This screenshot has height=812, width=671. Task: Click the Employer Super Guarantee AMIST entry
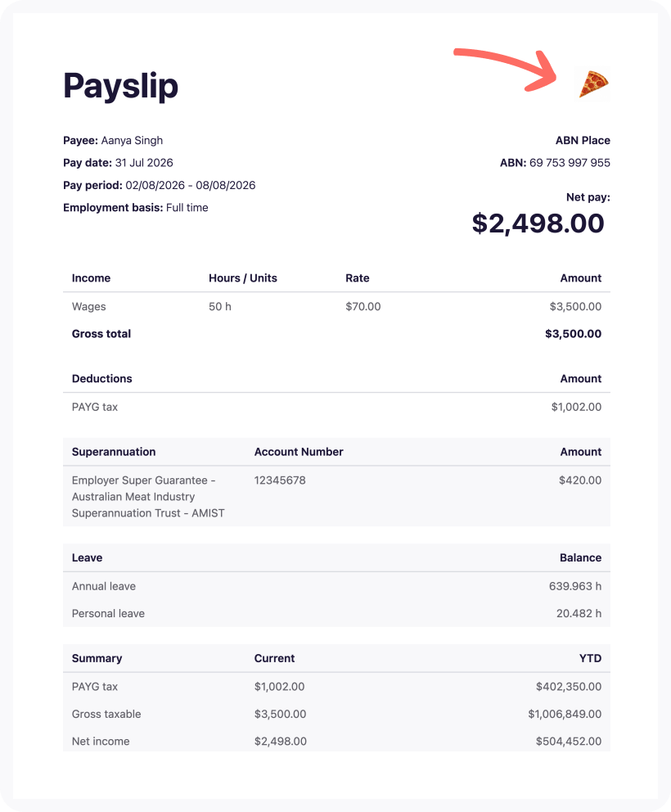tap(148, 497)
